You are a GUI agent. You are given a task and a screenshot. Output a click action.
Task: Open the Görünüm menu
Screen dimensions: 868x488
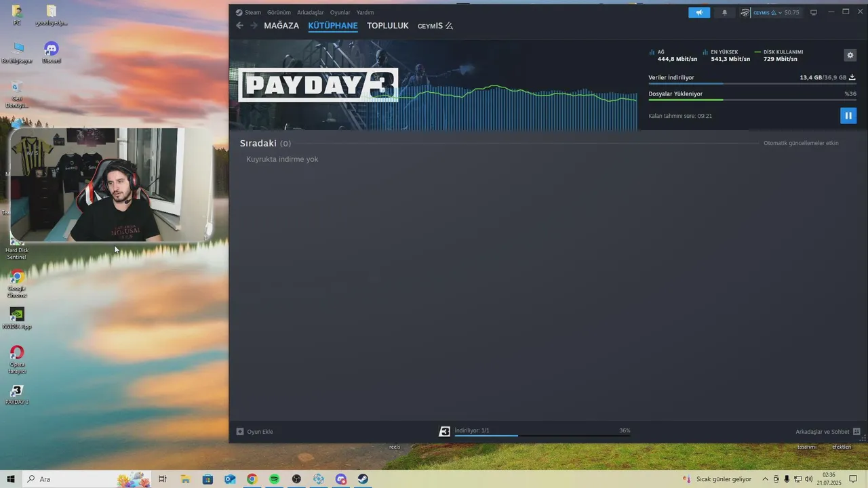279,12
